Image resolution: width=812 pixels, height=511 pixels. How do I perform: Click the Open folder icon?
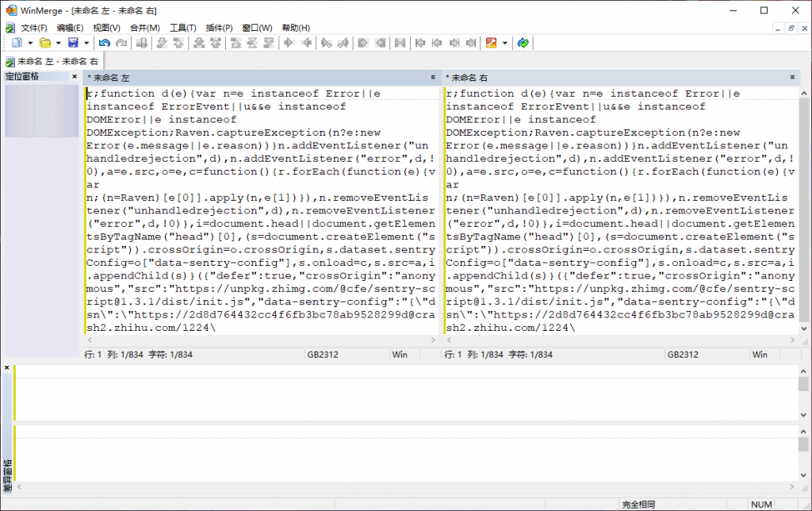(x=45, y=43)
